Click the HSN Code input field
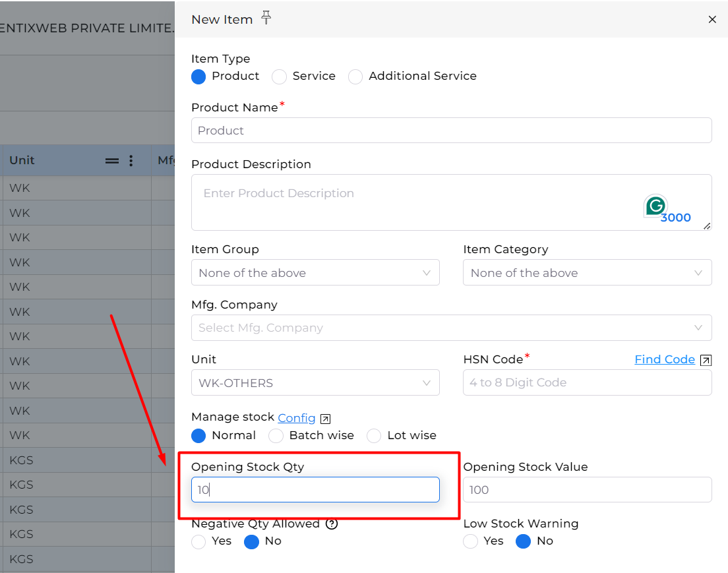Image resolution: width=728 pixels, height=573 pixels. (587, 382)
